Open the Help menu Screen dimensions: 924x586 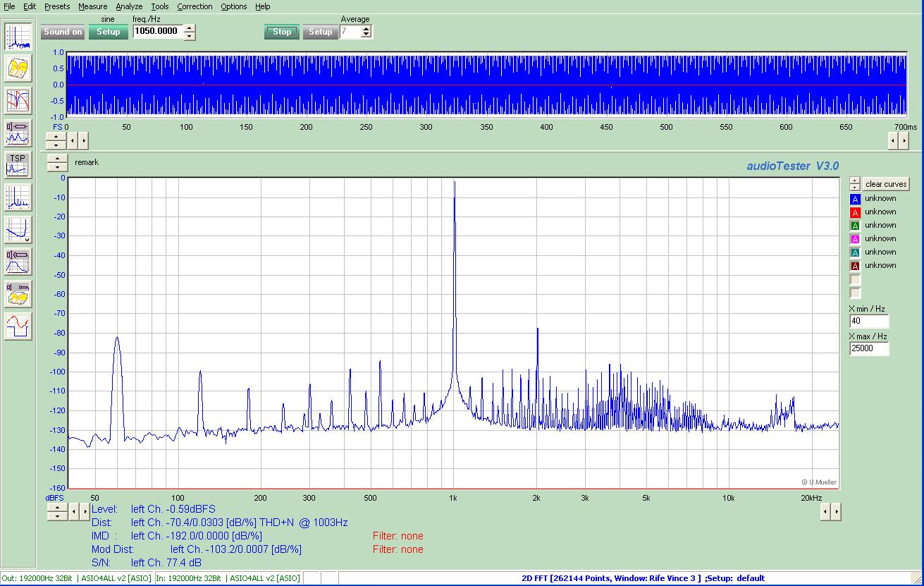pyautogui.click(x=262, y=6)
